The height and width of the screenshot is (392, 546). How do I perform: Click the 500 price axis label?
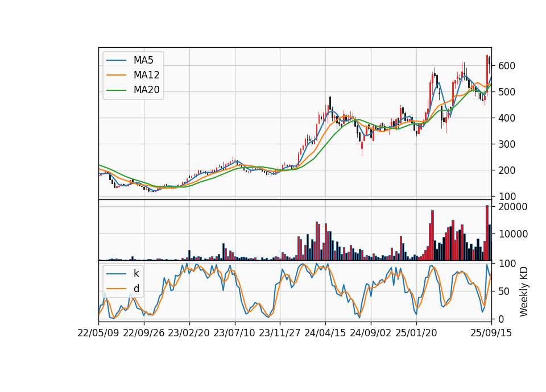click(x=507, y=92)
